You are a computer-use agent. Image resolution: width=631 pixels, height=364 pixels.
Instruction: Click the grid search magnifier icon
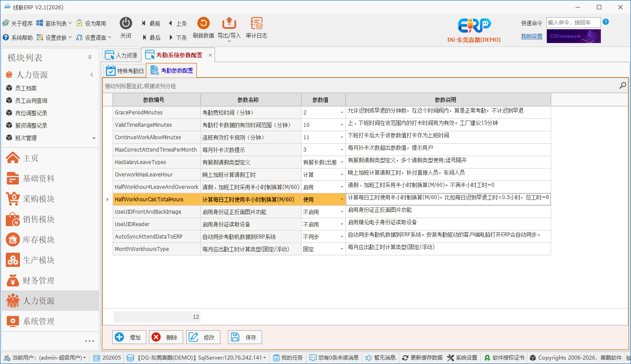pyautogui.click(x=623, y=86)
